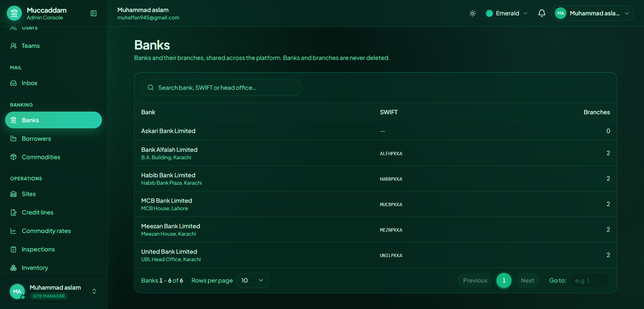
Task: Expand the sidebar user switcher chevrons
Action: [x=94, y=291]
